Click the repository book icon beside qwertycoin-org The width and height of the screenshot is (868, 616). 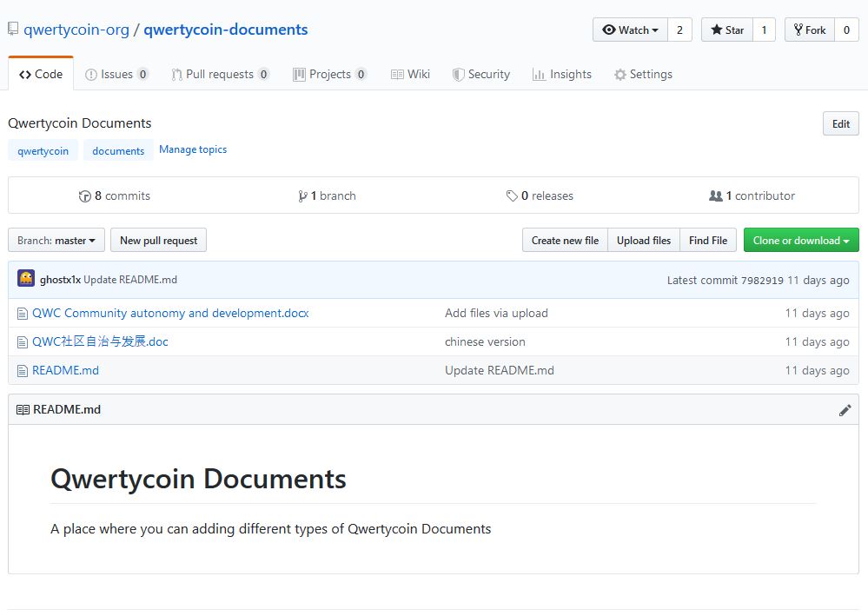13,29
